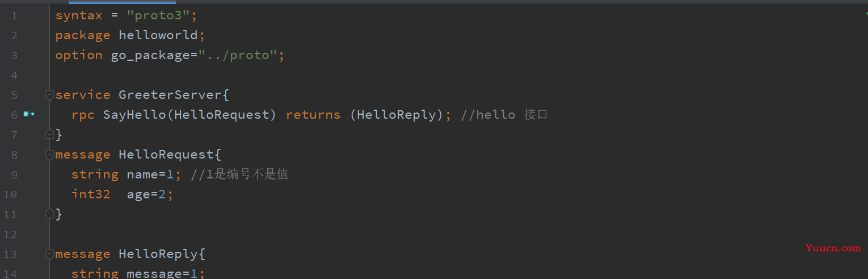
Task: Click line number 1 in the gutter
Action: (x=14, y=16)
